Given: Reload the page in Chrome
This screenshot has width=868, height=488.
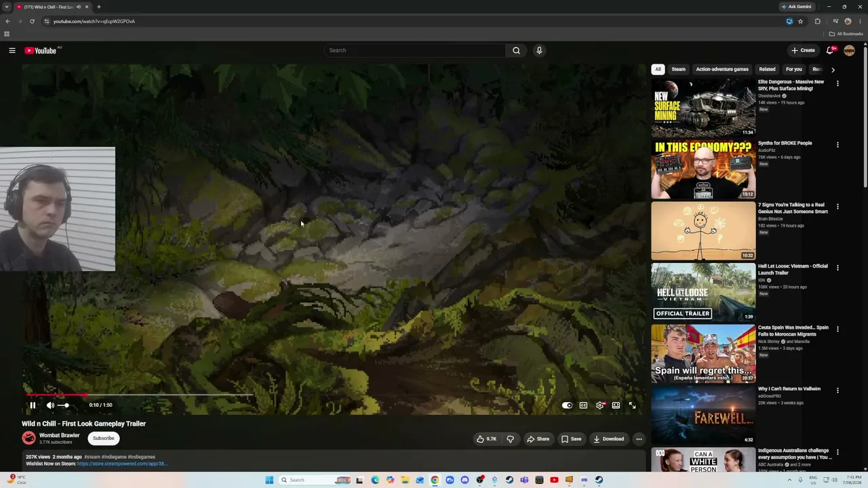Looking at the screenshot, I should click(32, 21).
